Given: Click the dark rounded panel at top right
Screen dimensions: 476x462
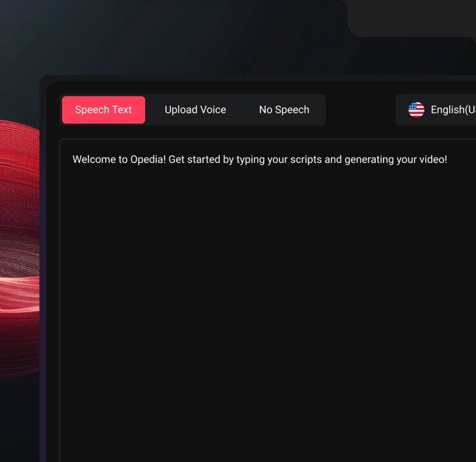Looking at the screenshot, I should [413, 17].
